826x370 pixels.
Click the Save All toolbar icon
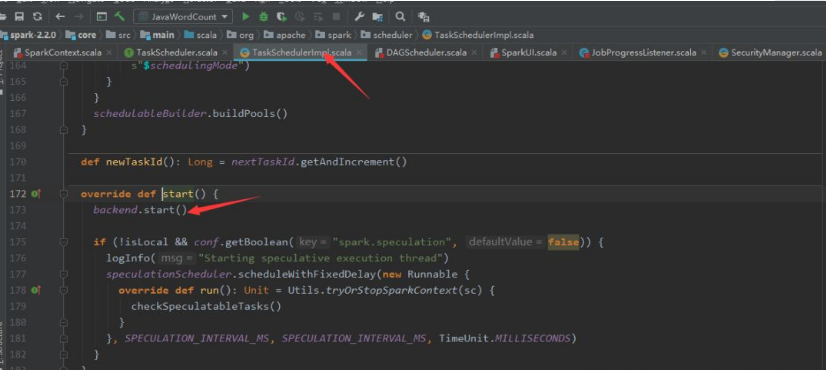[19, 17]
